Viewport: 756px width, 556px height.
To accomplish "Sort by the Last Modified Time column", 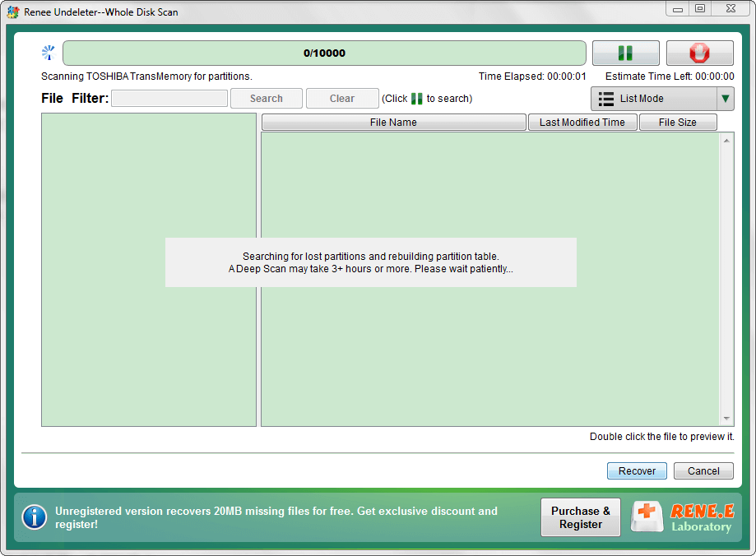I will pyautogui.click(x=582, y=123).
